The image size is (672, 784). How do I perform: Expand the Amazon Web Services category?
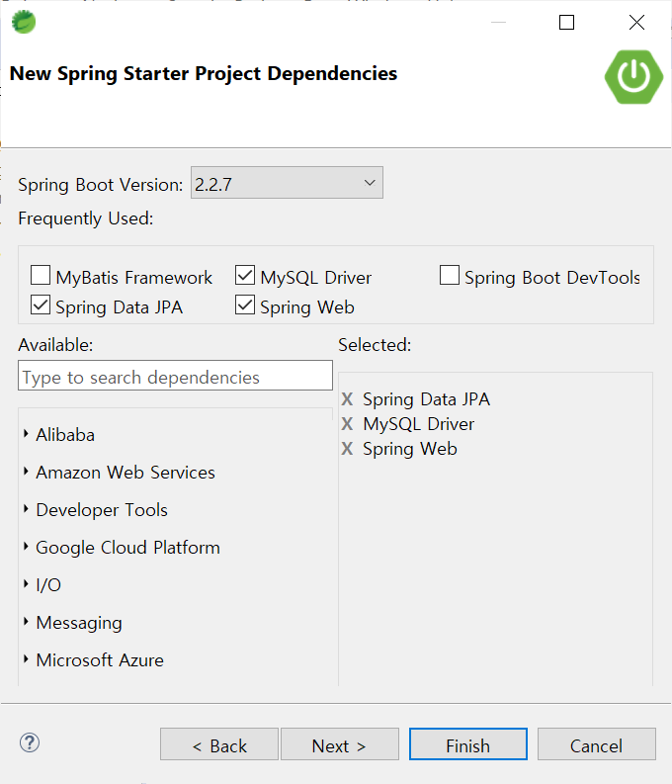pos(26,471)
